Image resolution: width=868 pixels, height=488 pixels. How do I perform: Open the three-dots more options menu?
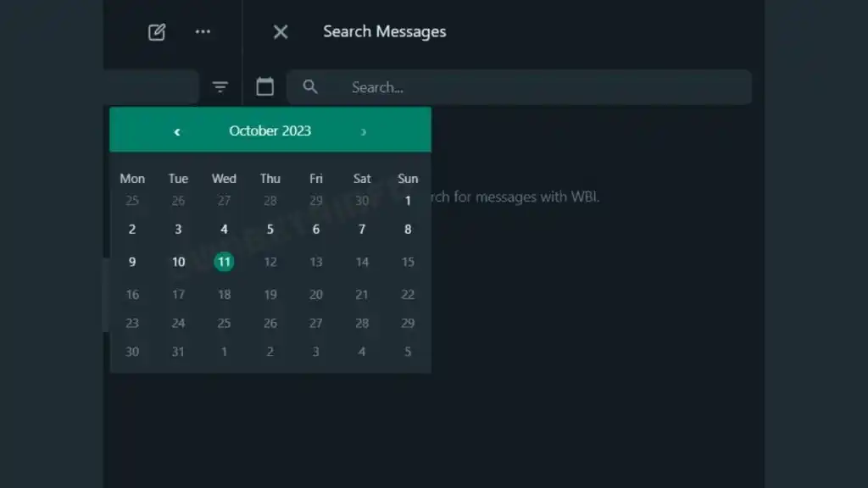pos(203,32)
